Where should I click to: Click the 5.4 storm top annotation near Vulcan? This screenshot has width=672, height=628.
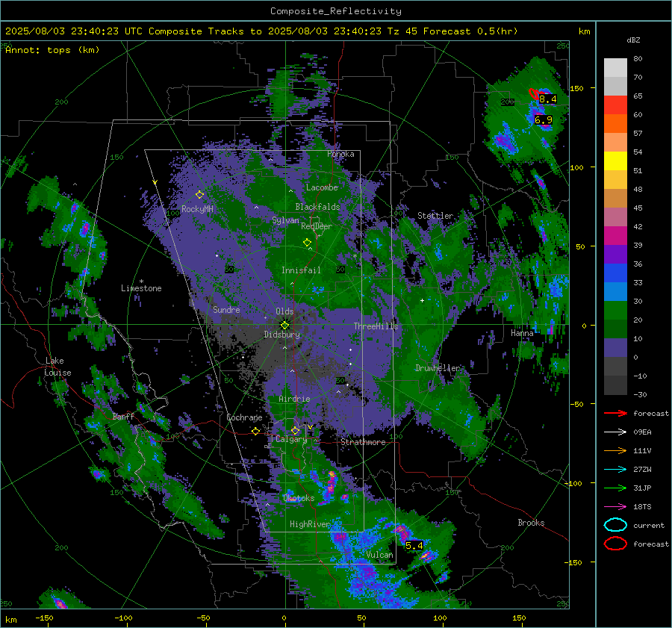(414, 546)
